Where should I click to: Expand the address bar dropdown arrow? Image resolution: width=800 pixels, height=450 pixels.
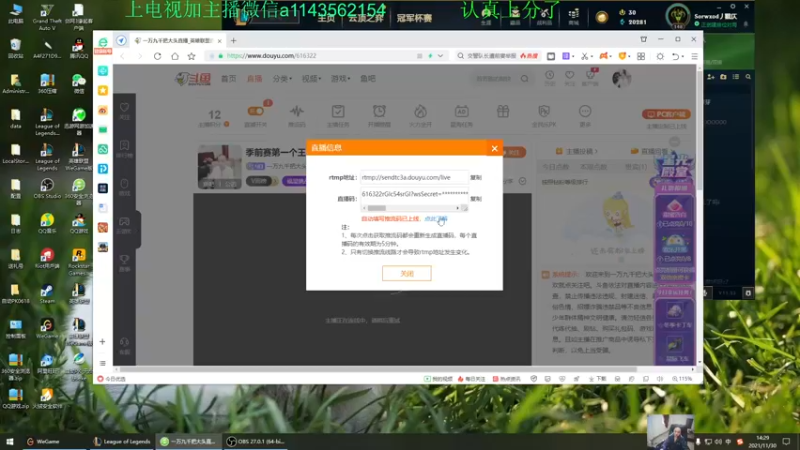tap(440, 56)
